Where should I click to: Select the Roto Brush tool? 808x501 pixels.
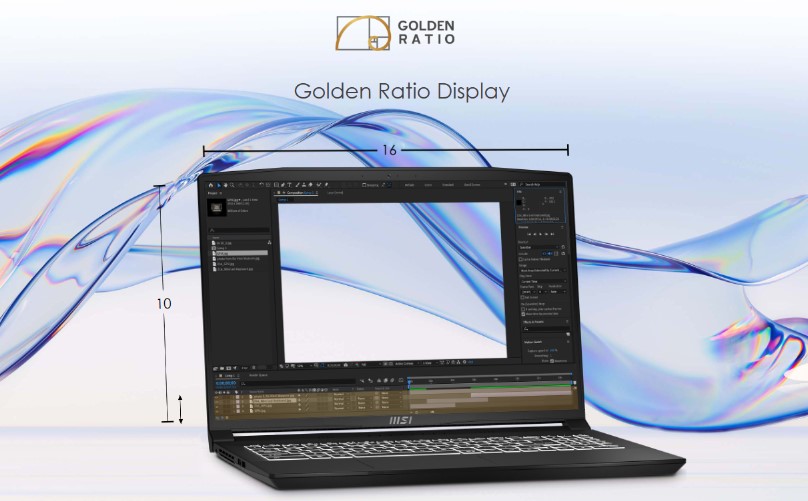[319, 185]
